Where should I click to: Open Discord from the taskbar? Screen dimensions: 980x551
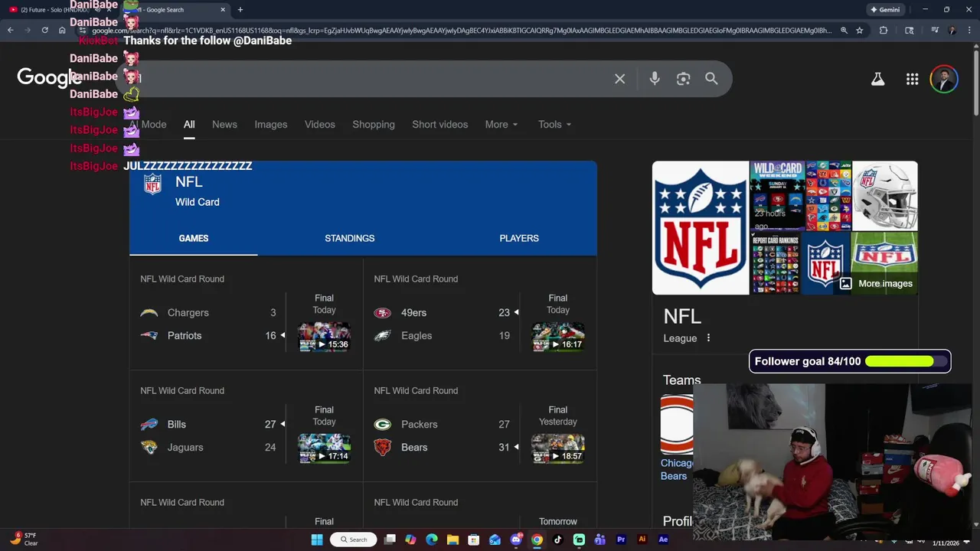point(516,540)
